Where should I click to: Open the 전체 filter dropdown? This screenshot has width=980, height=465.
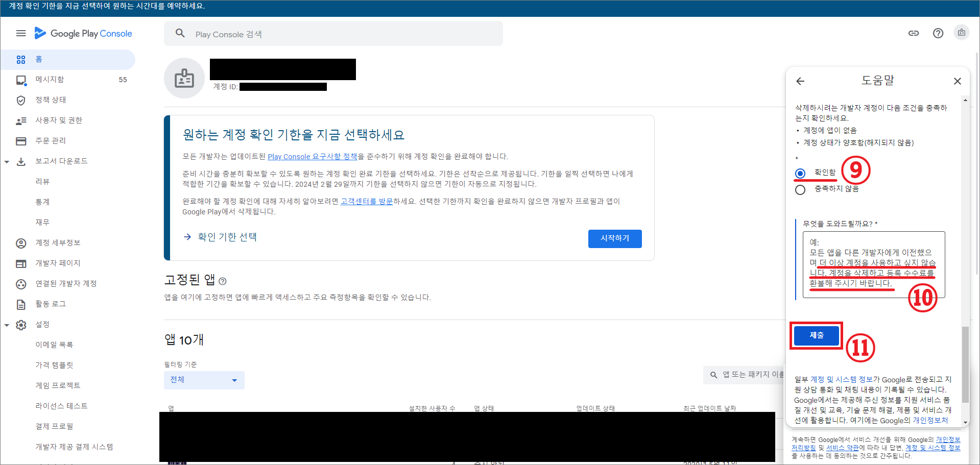point(204,380)
